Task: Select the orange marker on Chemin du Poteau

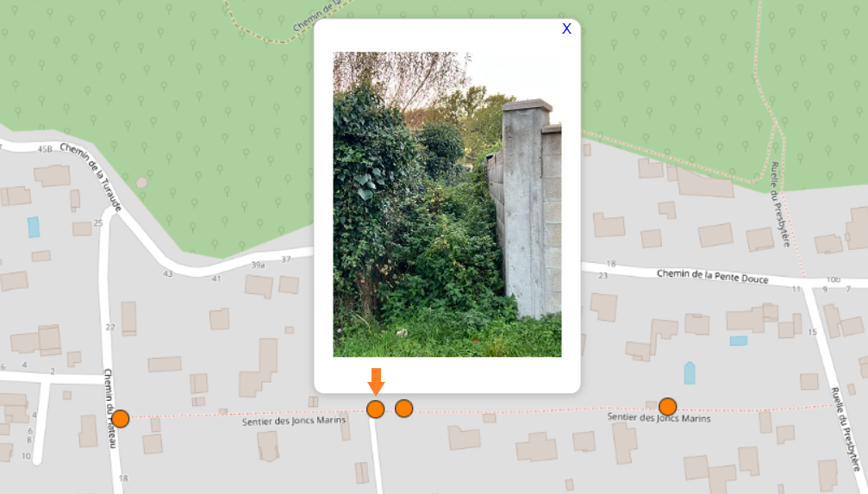Action: (x=120, y=419)
